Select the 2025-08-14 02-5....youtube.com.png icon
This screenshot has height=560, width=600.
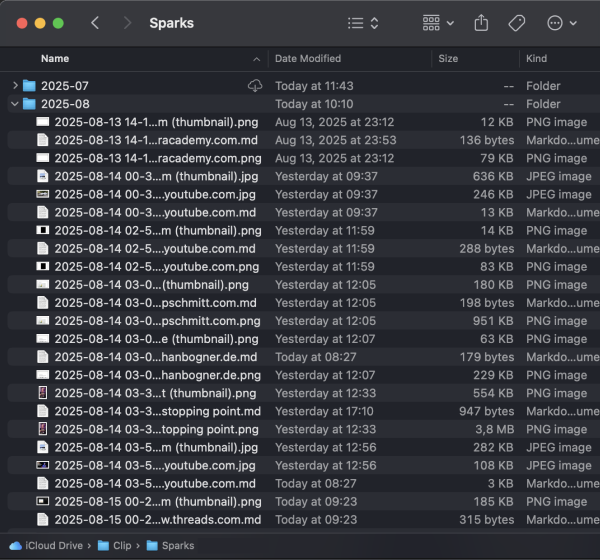point(42,266)
